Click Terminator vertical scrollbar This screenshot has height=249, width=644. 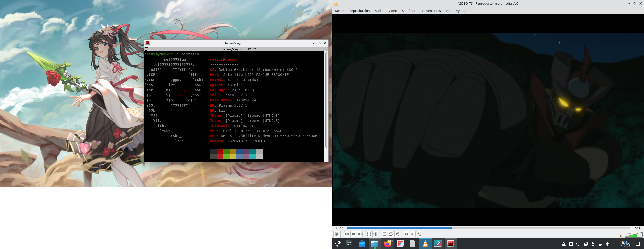pos(326,100)
